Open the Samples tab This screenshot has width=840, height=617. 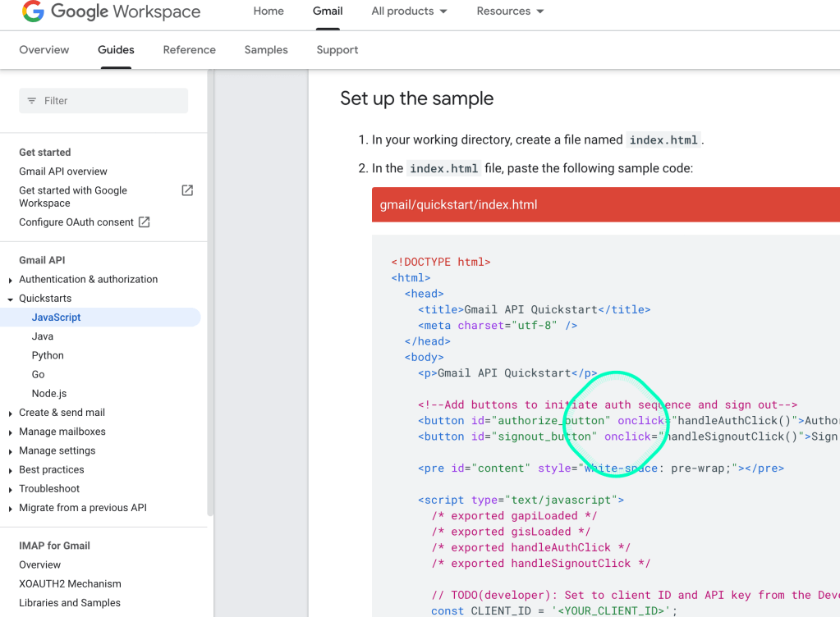point(266,50)
